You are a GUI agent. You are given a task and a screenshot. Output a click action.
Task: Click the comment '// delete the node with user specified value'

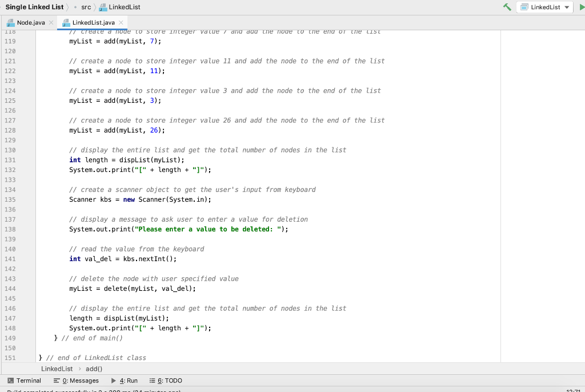click(x=154, y=279)
